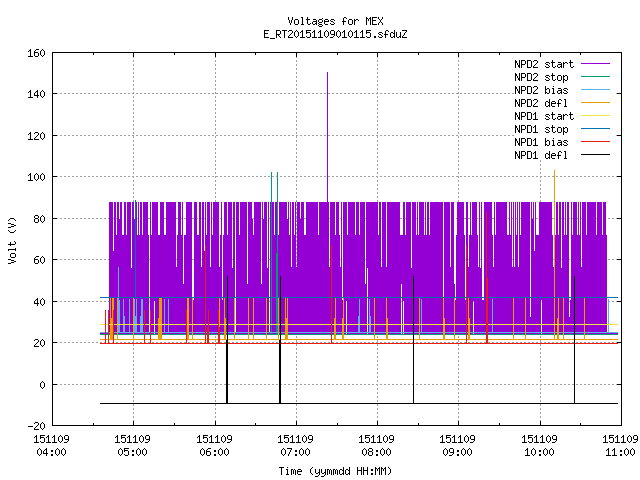Screen dimensions: 640x480
Task: Click the 08:00 x-axis time label
Action: tap(376, 452)
